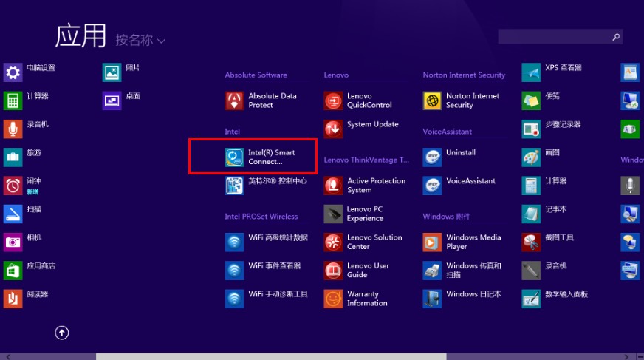Select VoiceAssistant group header
The width and height of the screenshot is (644, 360).
click(448, 132)
